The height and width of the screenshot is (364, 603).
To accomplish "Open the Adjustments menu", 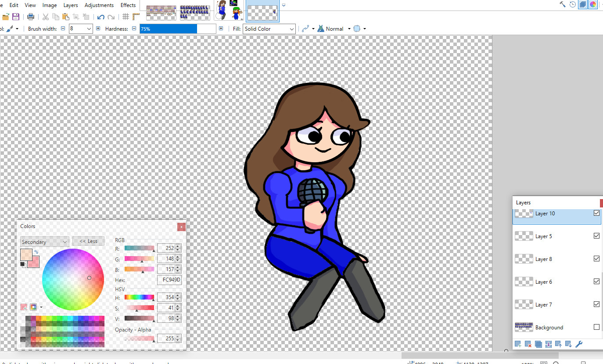I will pos(99,5).
